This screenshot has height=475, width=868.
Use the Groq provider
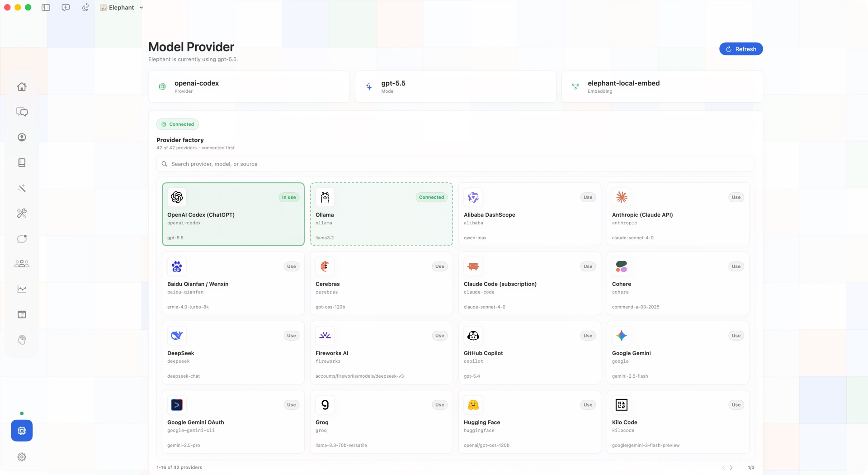tap(439, 405)
